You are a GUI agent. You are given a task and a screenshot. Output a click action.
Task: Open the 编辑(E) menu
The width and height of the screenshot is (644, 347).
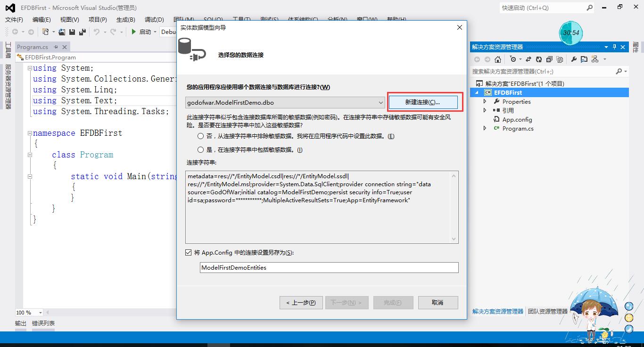[41, 19]
